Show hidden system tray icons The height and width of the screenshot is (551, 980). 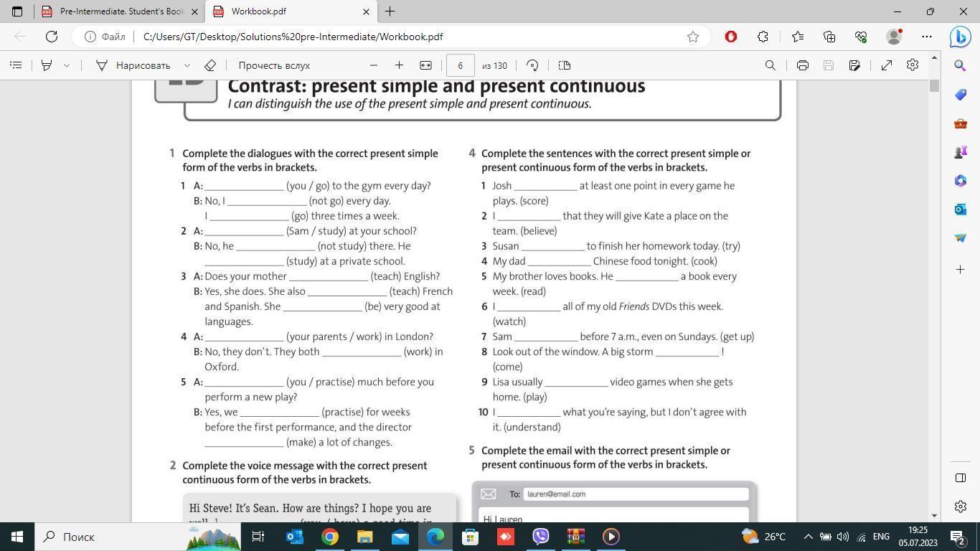808,537
